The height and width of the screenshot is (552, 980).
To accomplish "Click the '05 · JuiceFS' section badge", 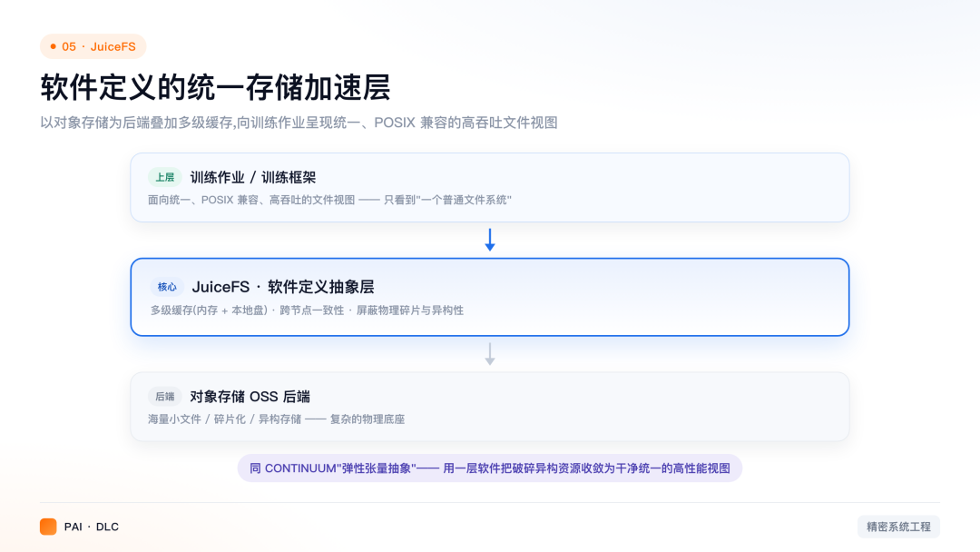I will (x=93, y=47).
